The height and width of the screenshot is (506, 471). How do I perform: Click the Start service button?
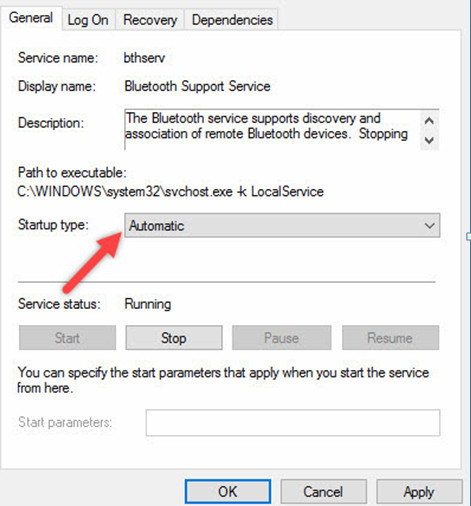pyautogui.click(x=67, y=338)
